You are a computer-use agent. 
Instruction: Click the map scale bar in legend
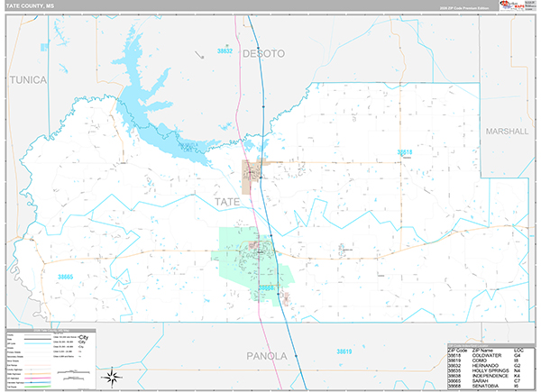point(73,376)
